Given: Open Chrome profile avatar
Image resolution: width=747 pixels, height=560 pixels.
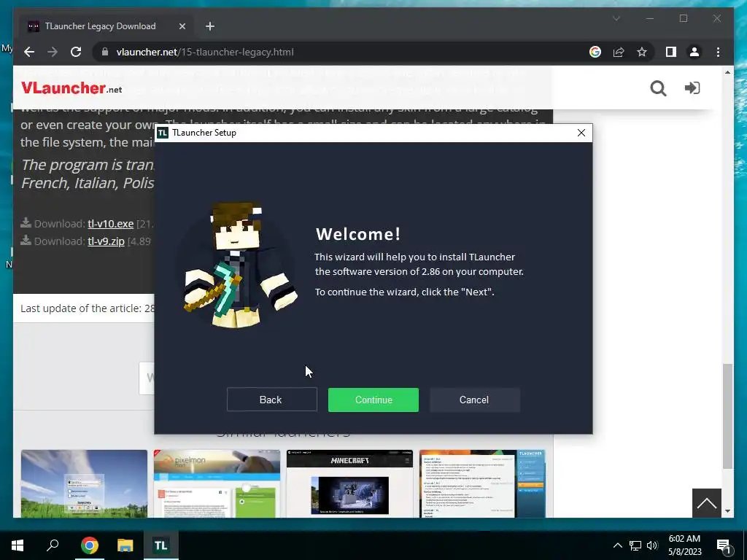Looking at the screenshot, I should 694,52.
